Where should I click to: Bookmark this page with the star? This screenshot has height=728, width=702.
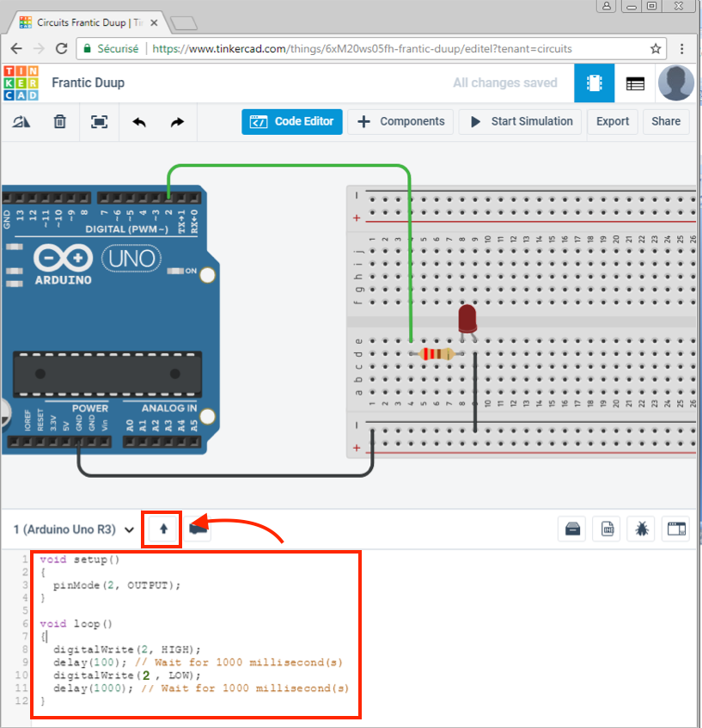pos(656,49)
